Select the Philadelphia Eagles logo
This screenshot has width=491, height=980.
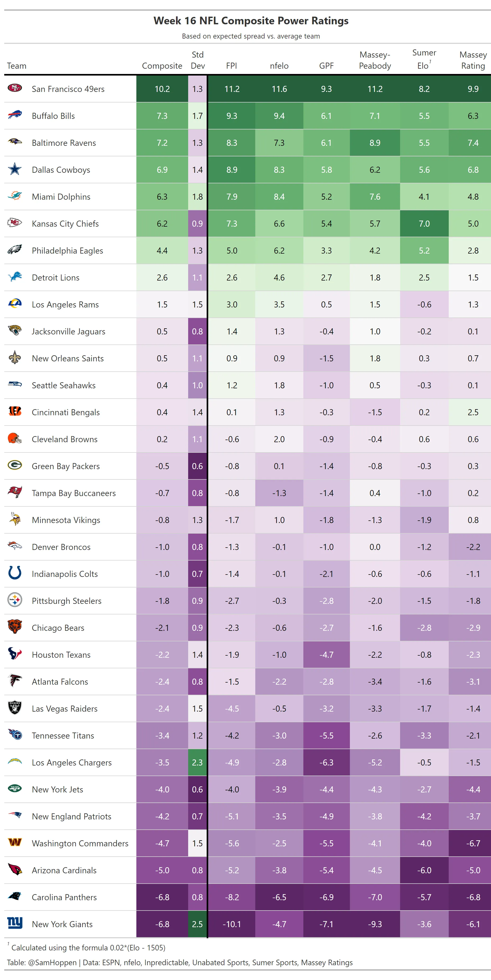[15, 250]
